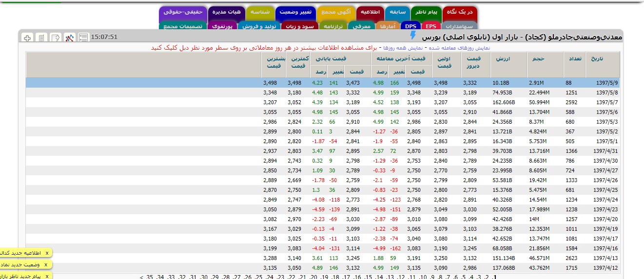Select the row dated 1397/5/7
Screen dimensions: 644x279
click(323, 101)
